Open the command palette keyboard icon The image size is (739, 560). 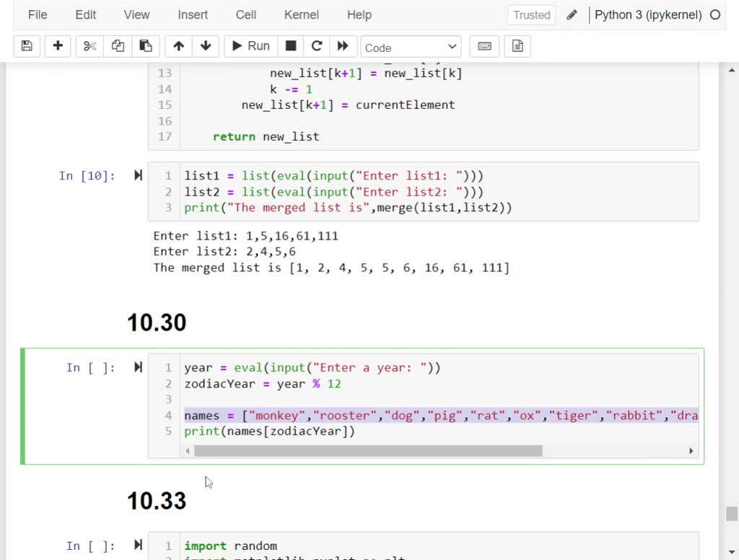click(x=484, y=45)
